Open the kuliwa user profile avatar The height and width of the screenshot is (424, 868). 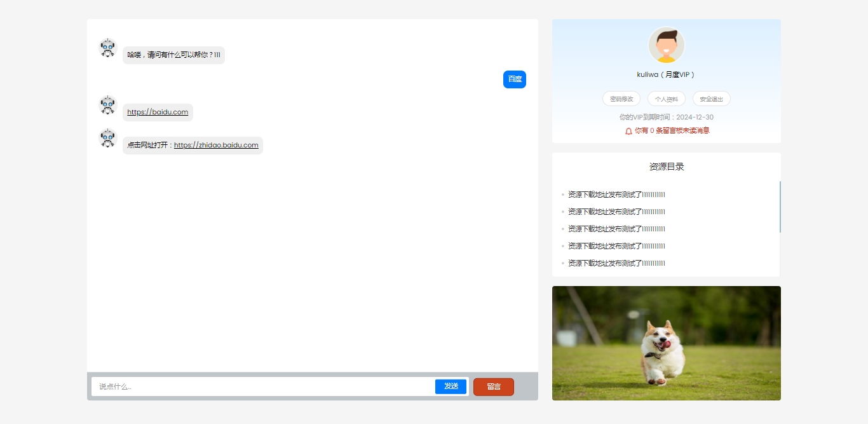(x=666, y=45)
